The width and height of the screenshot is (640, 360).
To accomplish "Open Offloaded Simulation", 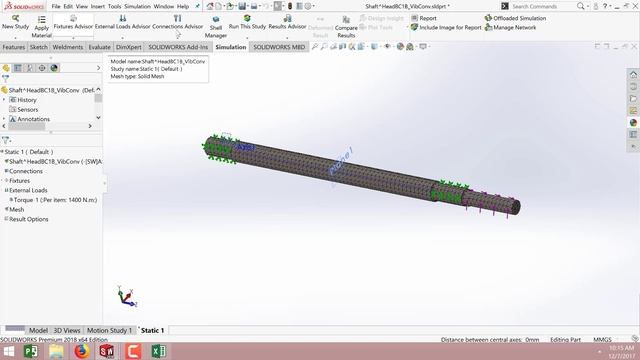I will 516,18.
